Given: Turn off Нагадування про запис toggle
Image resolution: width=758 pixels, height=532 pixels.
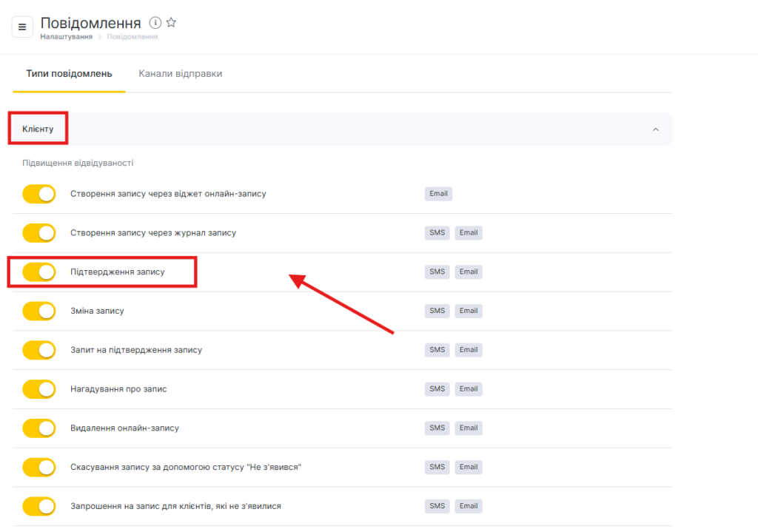Looking at the screenshot, I should 39,389.
